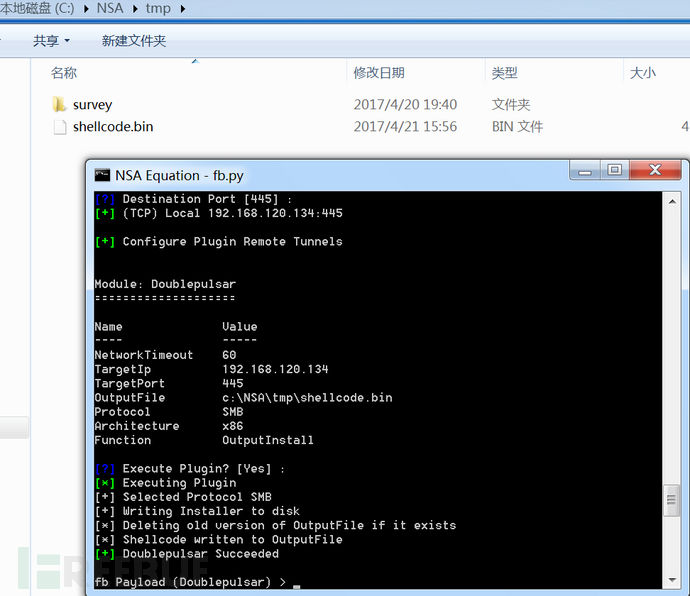Sort files by 大小 column header

point(643,73)
